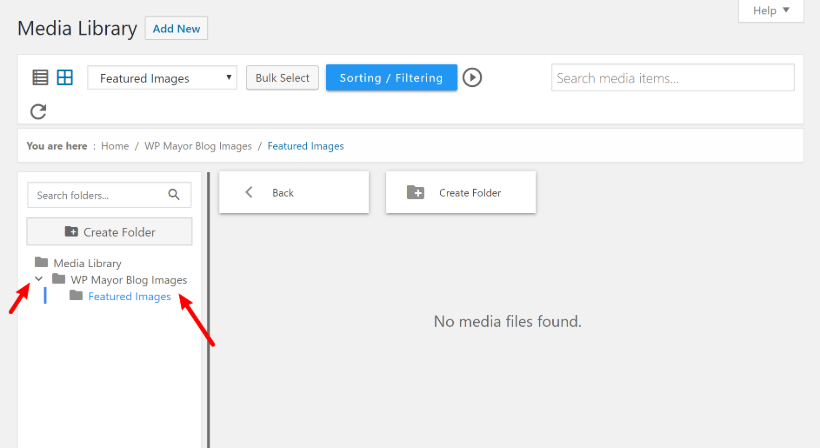The image size is (820, 448).
Task: Focus the Search media items field
Action: (673, 77)
